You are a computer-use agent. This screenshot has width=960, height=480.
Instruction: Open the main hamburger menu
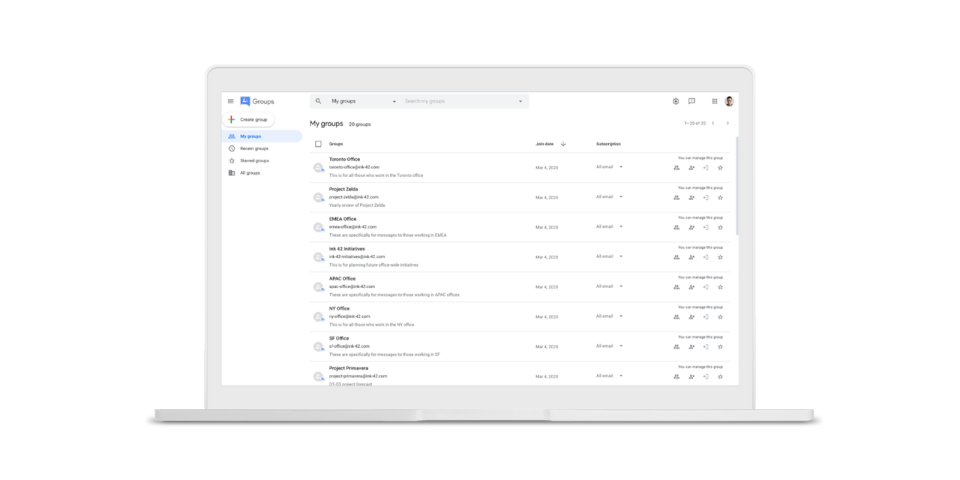[230, 101]
